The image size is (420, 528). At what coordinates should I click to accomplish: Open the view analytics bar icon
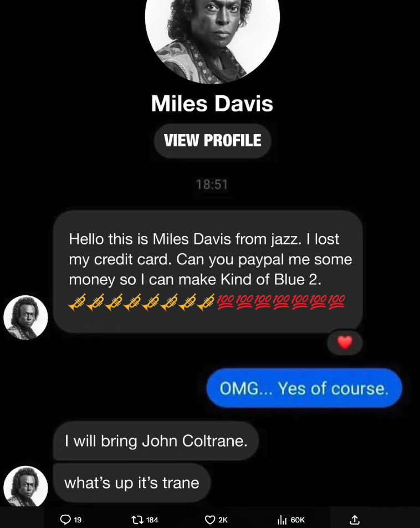coord(282,520)
